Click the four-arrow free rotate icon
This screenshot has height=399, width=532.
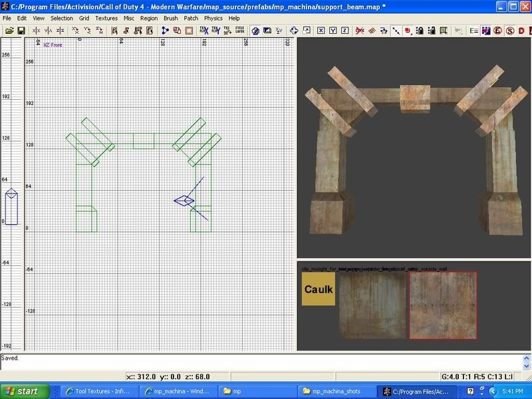point(294,31)
